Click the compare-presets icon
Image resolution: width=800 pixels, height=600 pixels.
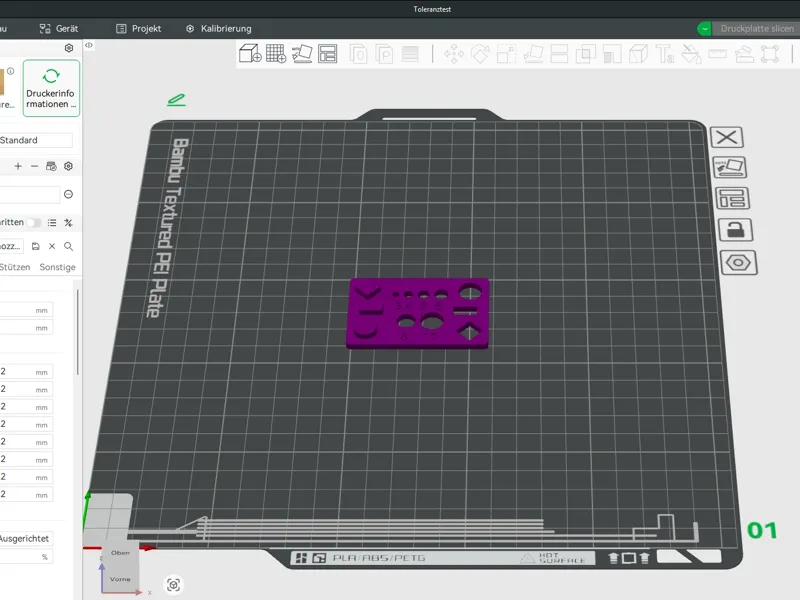coord(68,222)
